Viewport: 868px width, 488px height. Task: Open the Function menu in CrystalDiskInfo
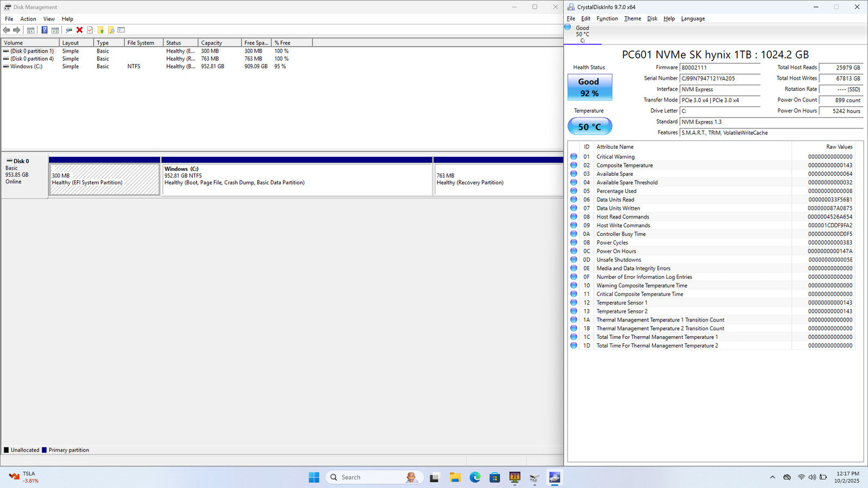tap(607, 18)
